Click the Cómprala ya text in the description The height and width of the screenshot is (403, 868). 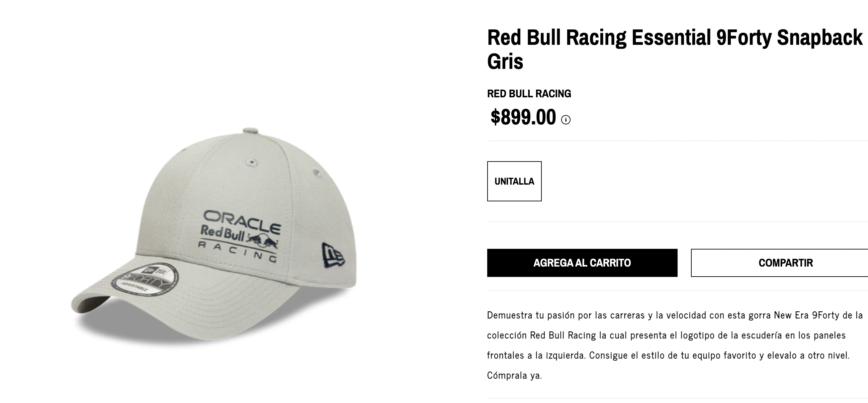point(515,375)
